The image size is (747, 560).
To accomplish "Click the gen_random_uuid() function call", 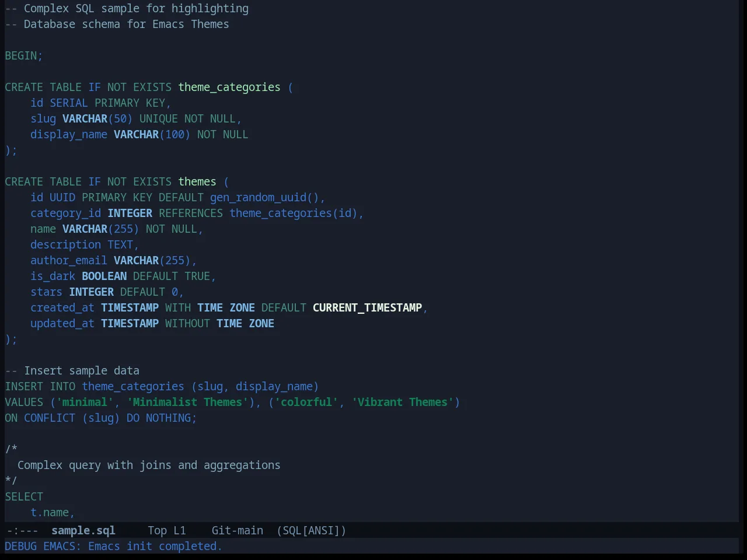I will click(264, 197).
